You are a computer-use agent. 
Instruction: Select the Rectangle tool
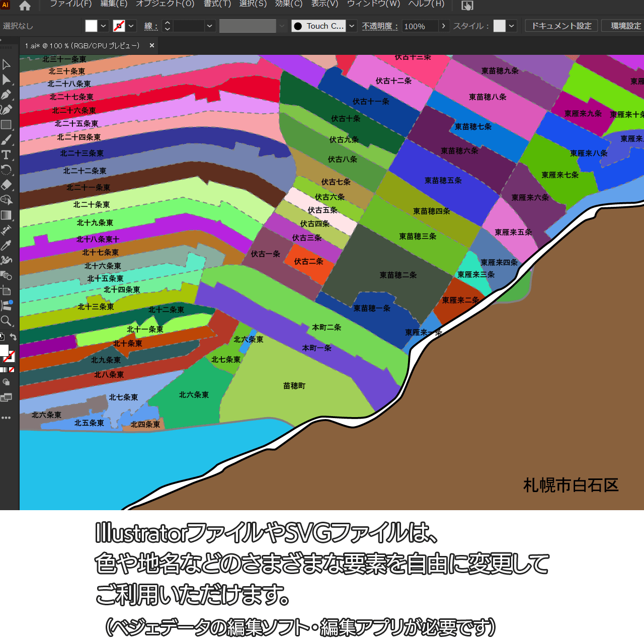point(6,125)
